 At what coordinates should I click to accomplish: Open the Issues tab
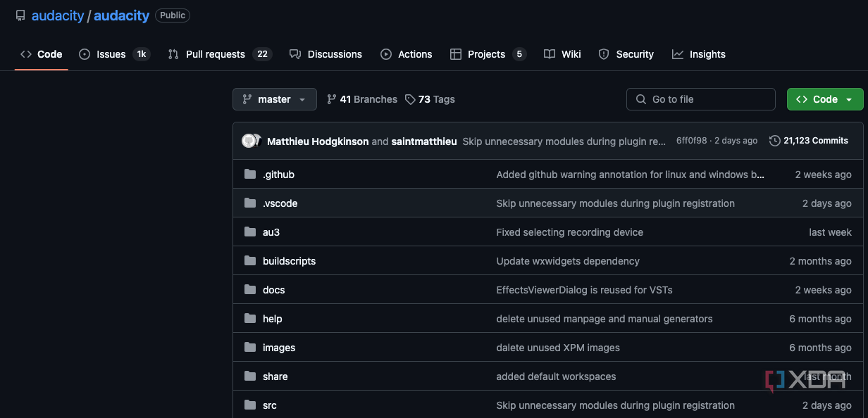[x=114, y=54]
